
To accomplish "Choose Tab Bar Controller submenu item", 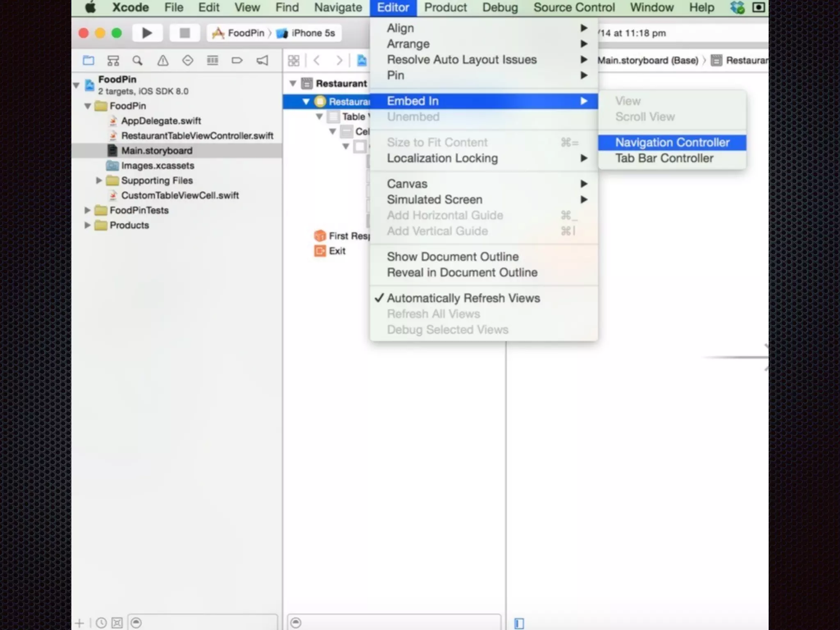I will point(664,158).
